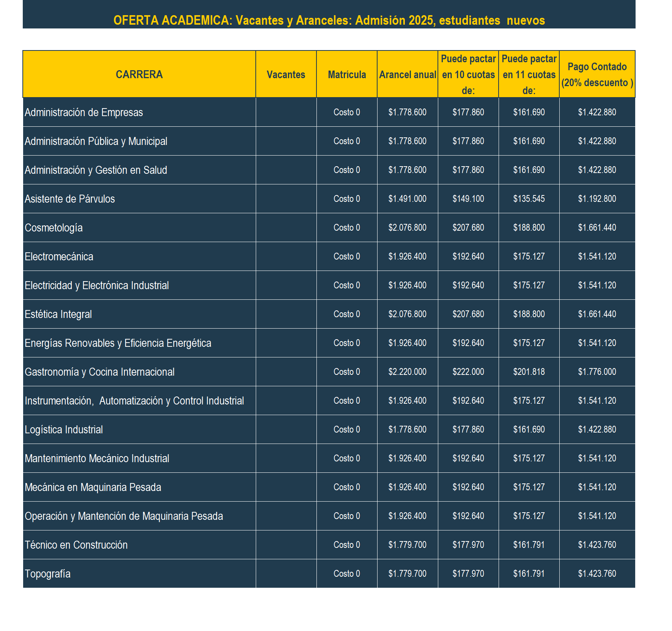This screenshot has height=631, width=672.
Task: Click Mantenimiento Mecánico Industrial
Action: (97, 458)
